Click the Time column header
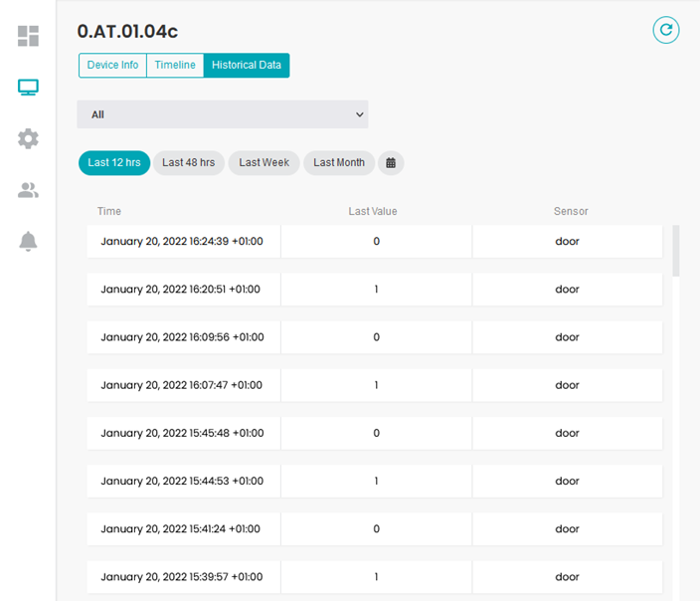The width and height of the screenshot is (700, 601). (x=109, y=211)
